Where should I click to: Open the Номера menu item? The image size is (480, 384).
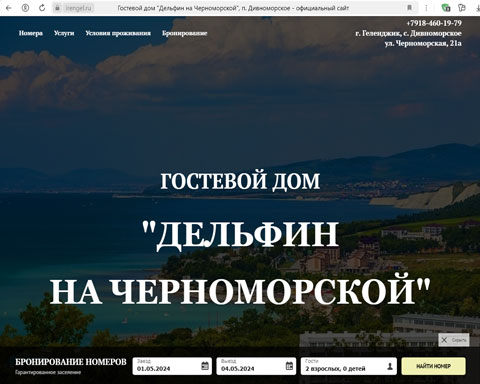point(31,33)
